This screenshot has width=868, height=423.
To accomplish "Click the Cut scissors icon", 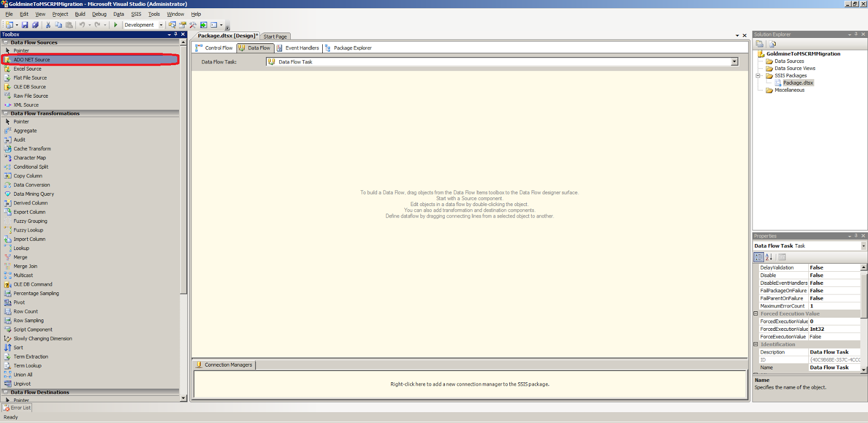I will click(48, 25).
